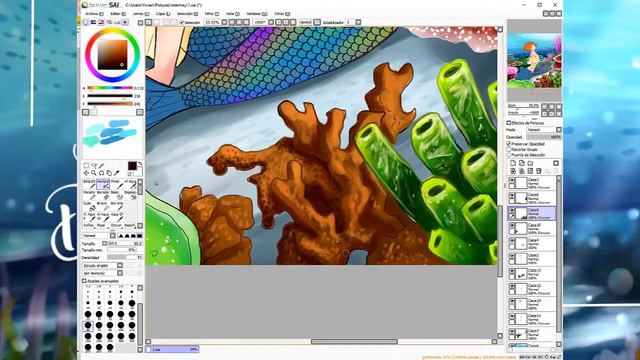The height and width of the screenshot is (360, 640).
Task: Choose the Balde bucket fill tool
Action: [x=116, y=195]
